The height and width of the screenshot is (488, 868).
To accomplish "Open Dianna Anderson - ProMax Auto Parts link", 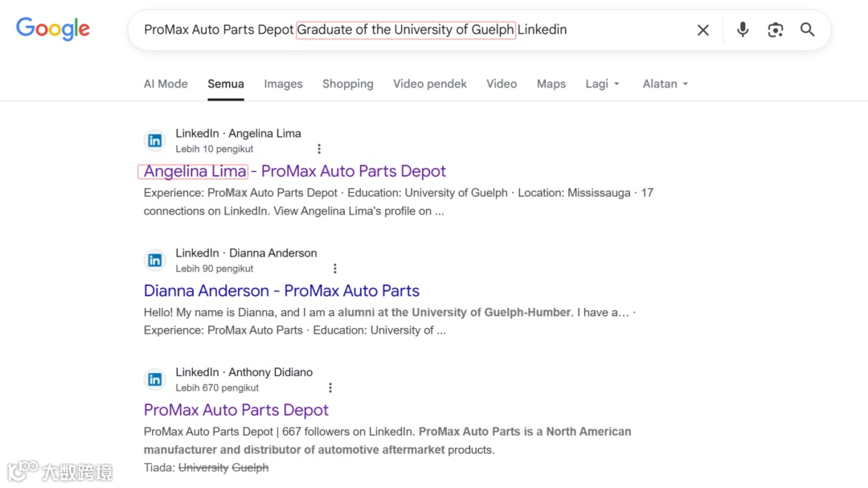I will click(281, 291).
